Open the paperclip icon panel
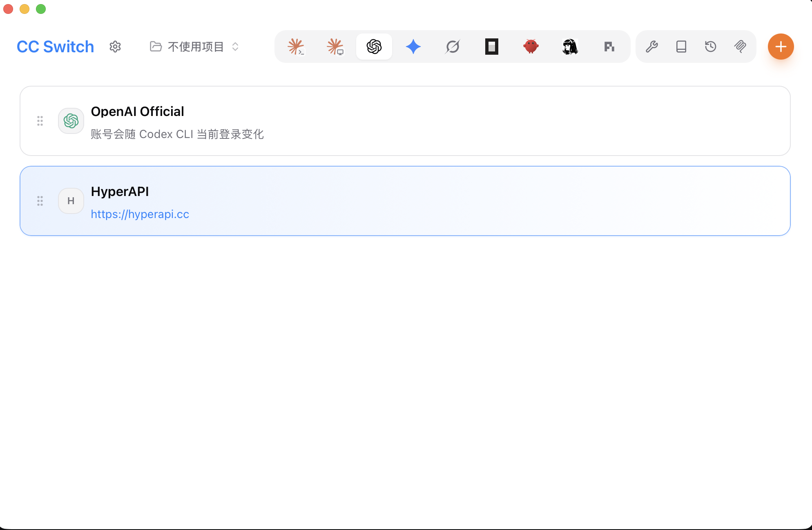The width and height of the screenshot is (812, 530). point(740,47)
